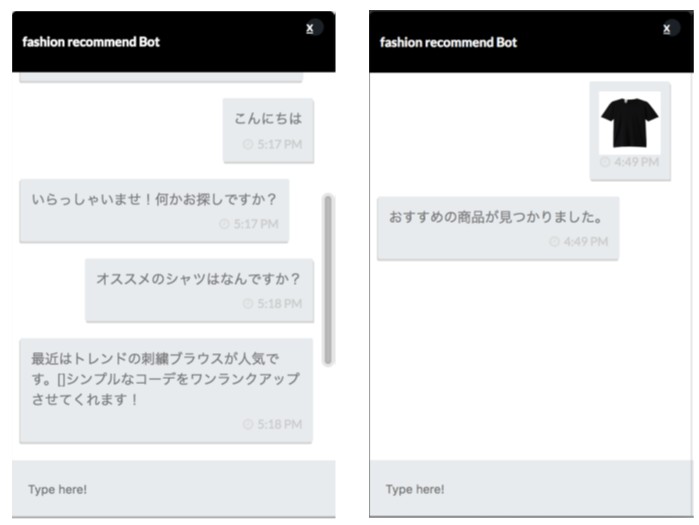Select the オススメのシャツはなんですか？ message
This screenshot has height=525, width=699.
(200, 290)
